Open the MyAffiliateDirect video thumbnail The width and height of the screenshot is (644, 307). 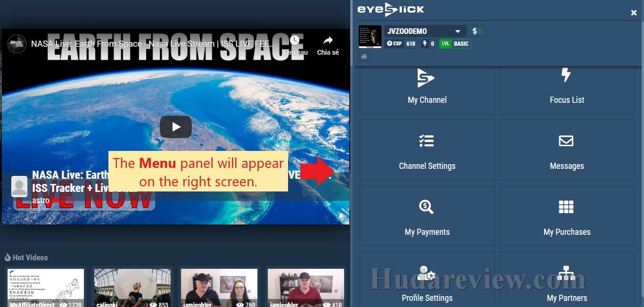(45, 288)
